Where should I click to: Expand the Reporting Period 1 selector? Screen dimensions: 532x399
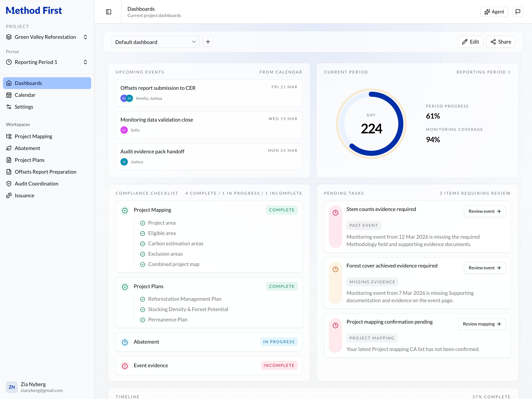(47, 62)
